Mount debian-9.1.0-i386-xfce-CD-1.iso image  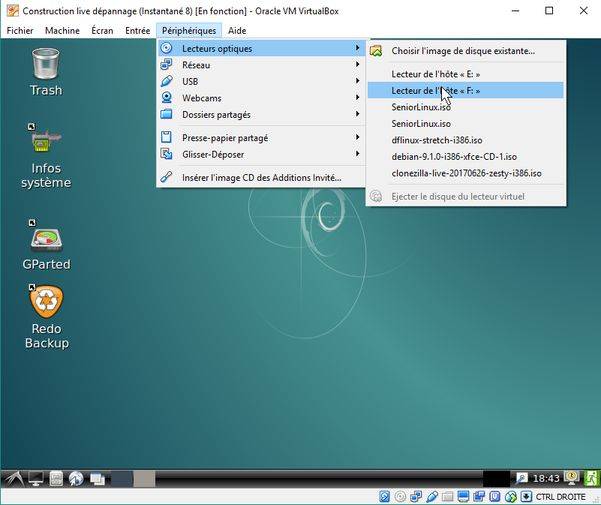tap(466, 156)
